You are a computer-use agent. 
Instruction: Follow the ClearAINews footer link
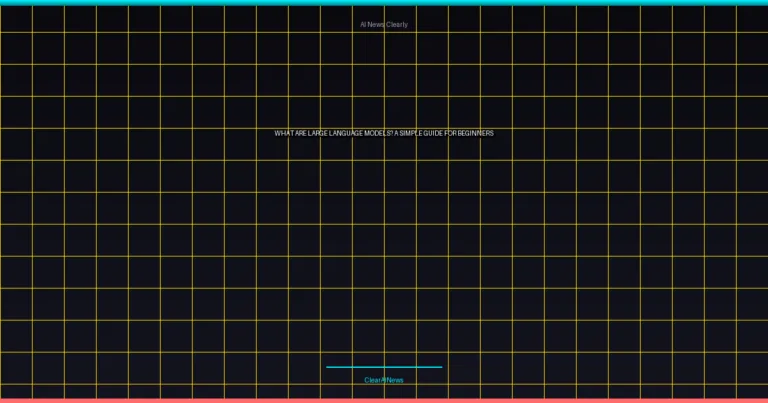click(x=384, y=380)
